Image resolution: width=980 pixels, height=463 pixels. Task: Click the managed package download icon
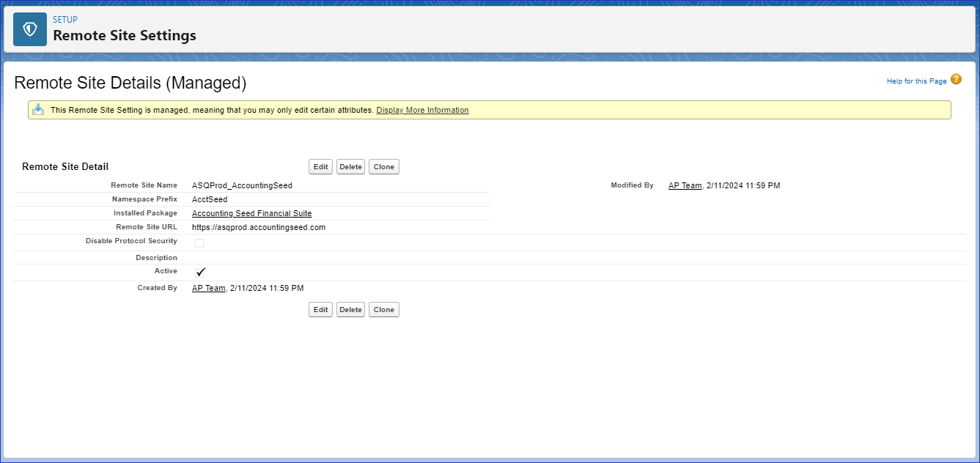(38, 110)
